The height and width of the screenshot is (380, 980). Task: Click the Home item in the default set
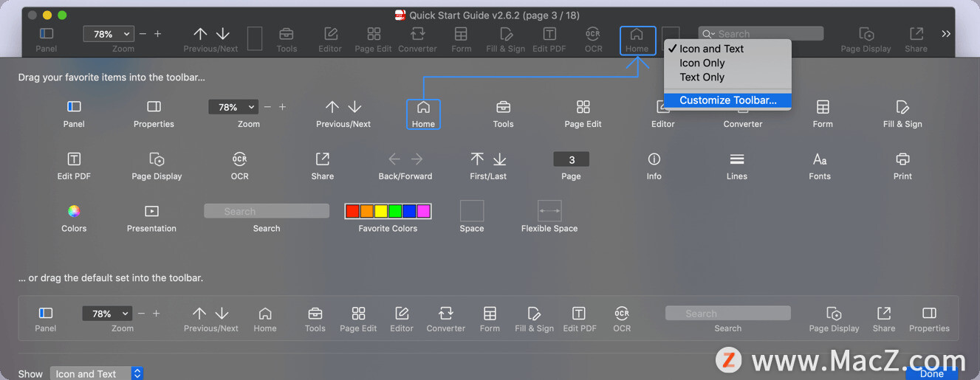[x=265, y=319]
